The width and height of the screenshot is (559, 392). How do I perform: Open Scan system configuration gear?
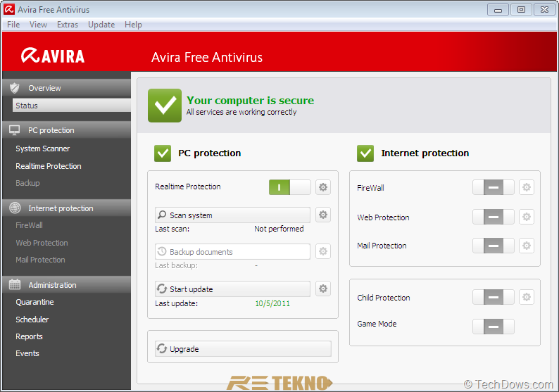323,215
